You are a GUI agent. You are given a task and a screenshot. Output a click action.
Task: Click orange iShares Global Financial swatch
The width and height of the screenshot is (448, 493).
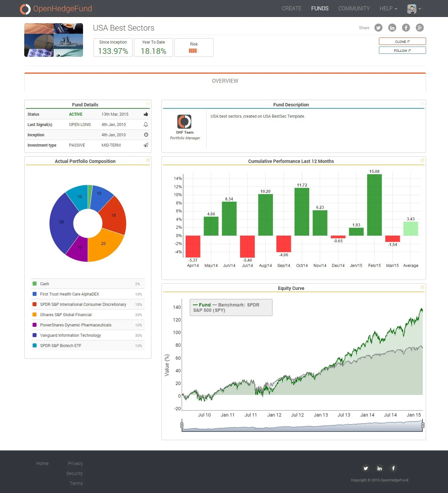coord(35,314)
